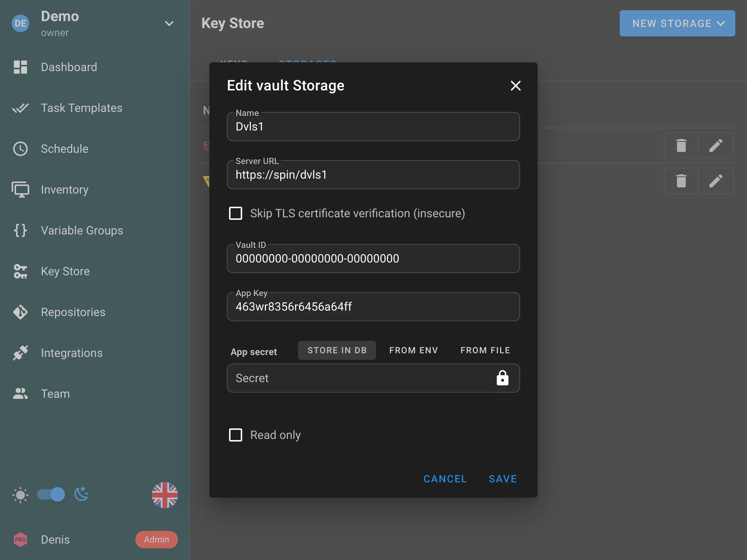Select the From File secret source
The width and height of the screenshot is (747, 560).
click(x=485, y=350)
